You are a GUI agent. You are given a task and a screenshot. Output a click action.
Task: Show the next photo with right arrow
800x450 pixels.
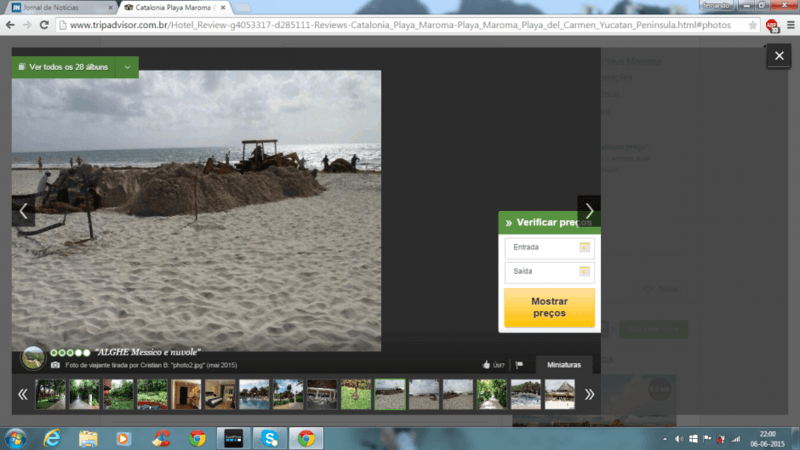589,211
